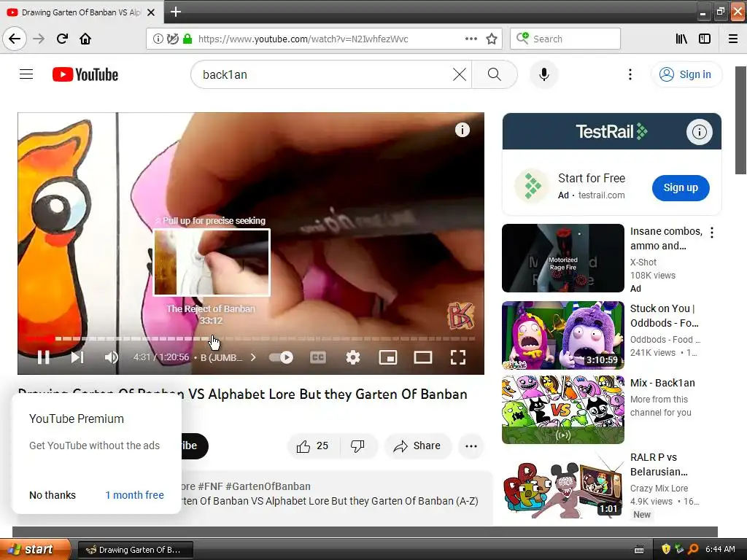Click Sign up on TestRail ad
Viewport: 747px width, 560px height.
tap(681, 187)
